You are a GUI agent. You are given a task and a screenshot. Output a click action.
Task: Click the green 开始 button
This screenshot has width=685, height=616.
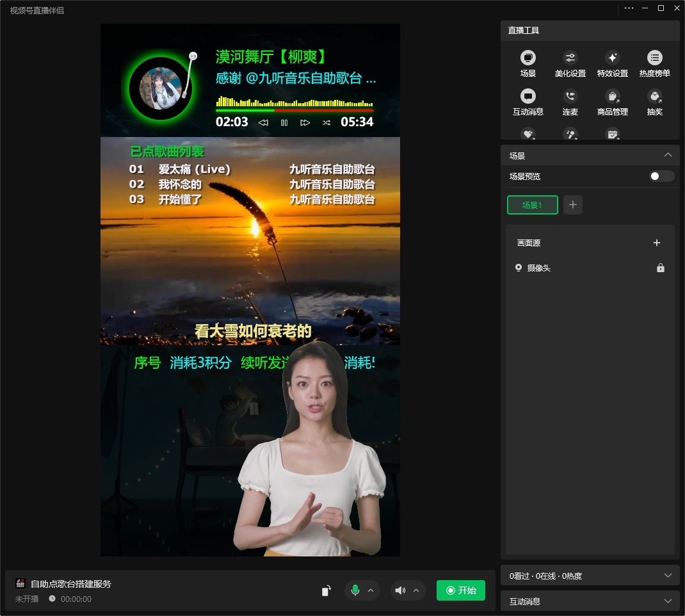click(460, 590)
